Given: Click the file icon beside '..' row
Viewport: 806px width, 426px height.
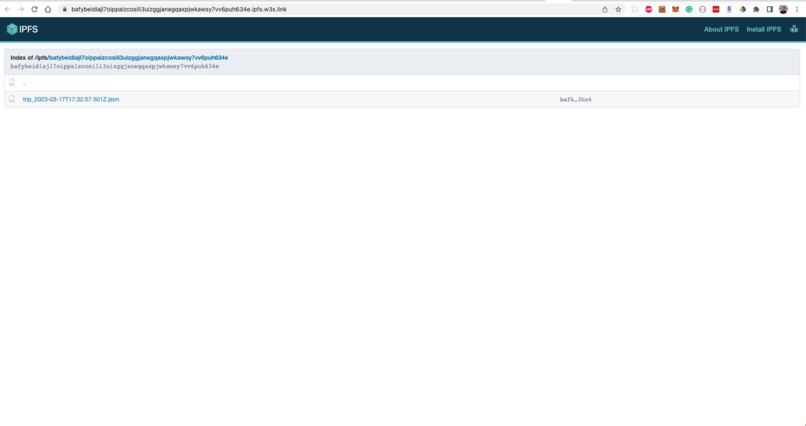Looking at the screenshot, I should pyautogui.click(x=12, y=82).
